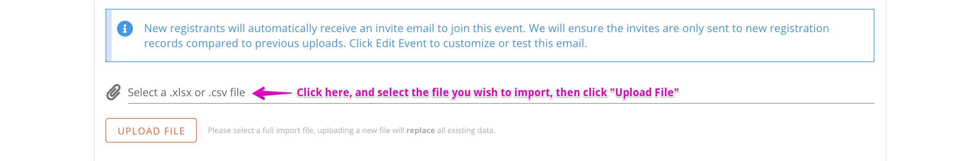Click the '.xlsx' word in file placeholder
This screenshot has height=161, width=980.
click(x=180, y=93)
